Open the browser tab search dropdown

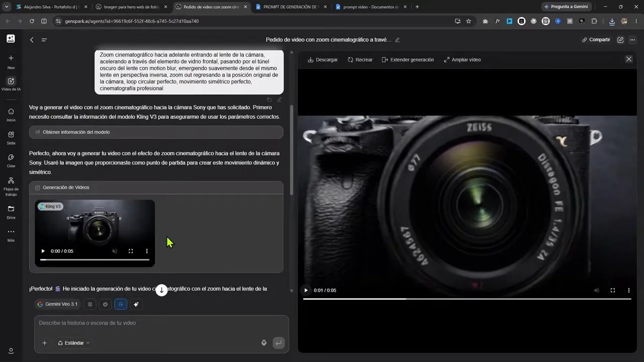6,7
